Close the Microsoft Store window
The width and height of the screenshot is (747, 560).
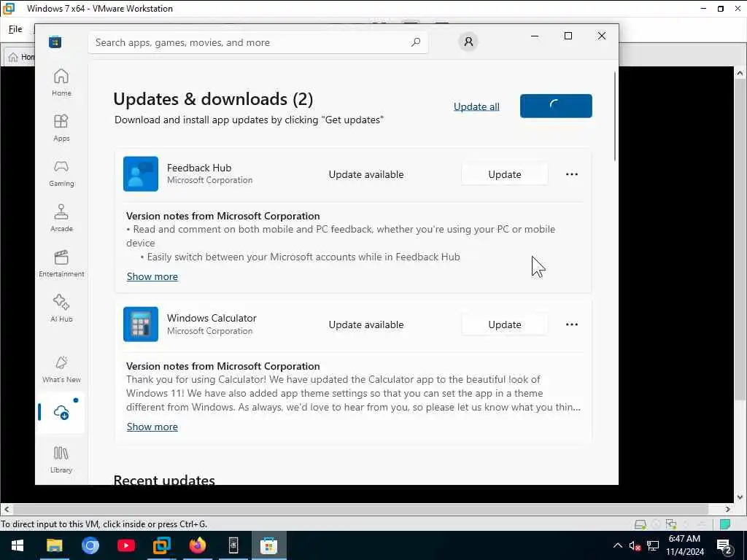tap(602, 36)
